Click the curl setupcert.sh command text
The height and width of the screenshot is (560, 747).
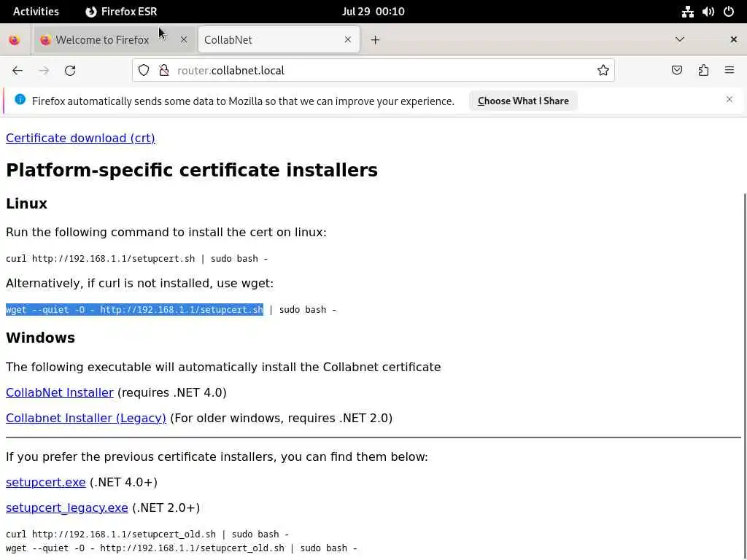tap(136, 259)
